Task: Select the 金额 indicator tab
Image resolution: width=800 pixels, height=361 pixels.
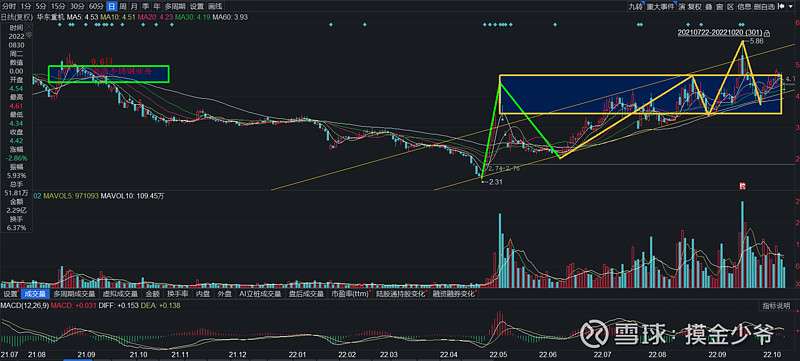Action: [x=153, y=294]
